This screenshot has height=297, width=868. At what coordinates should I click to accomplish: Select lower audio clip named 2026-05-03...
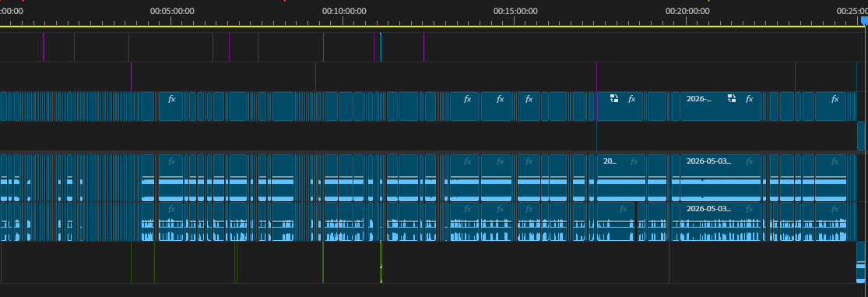720,221
